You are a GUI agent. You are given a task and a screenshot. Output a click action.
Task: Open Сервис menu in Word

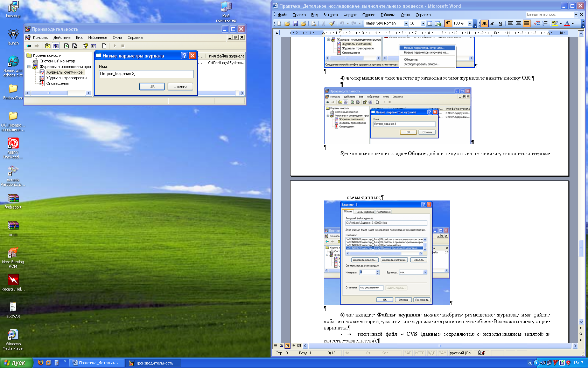pos(369,15)
